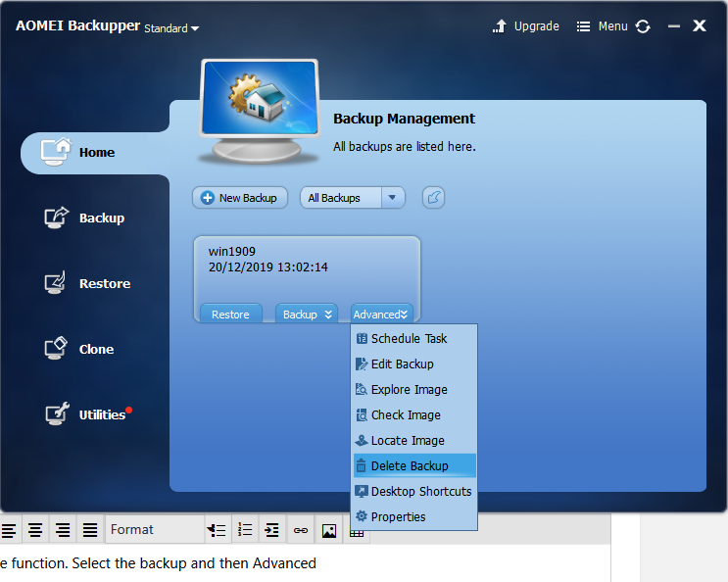
Task: Click the Home monitor icon
Action: (56, 152)
